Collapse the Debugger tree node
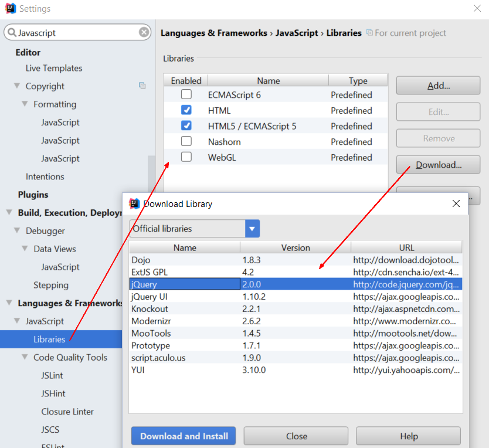 point(16,230)
